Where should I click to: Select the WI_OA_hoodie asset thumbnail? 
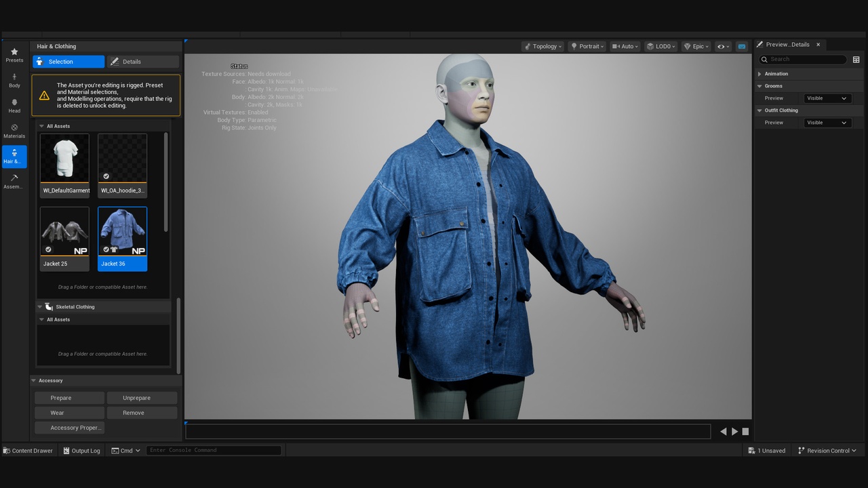[x=122, y=165]
